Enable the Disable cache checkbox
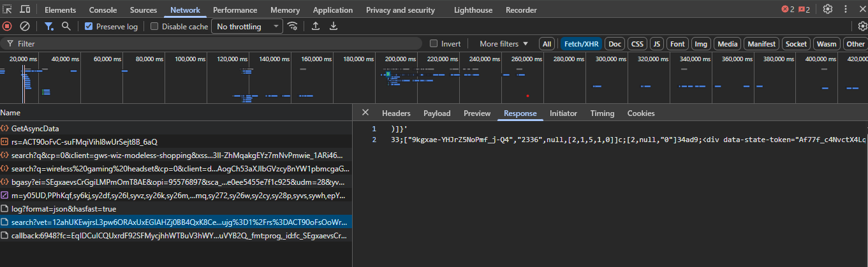 [x=154, y=27]
